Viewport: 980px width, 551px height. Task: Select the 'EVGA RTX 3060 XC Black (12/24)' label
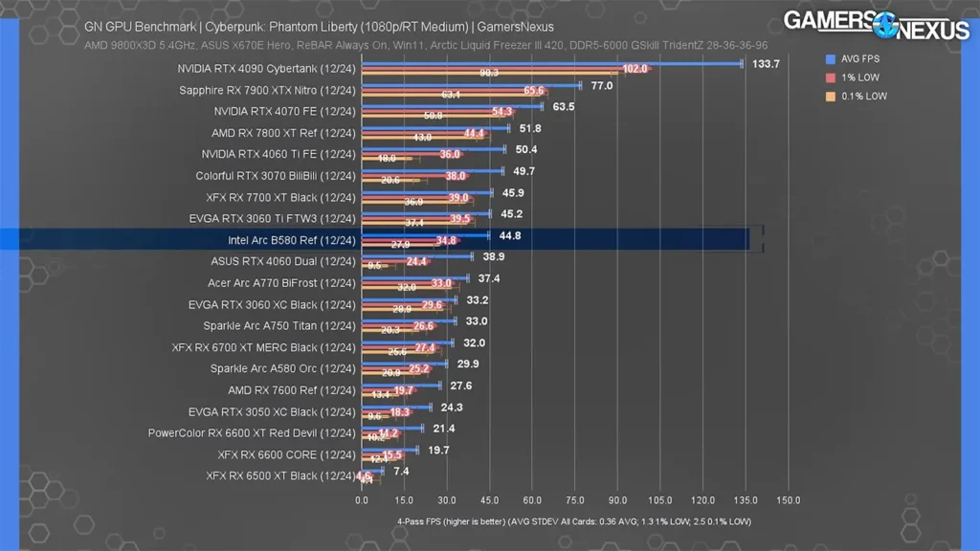272,305
